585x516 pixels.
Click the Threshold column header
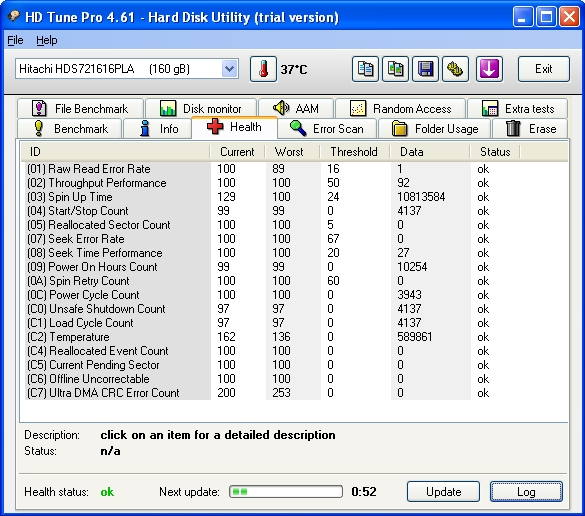pyautogui.click(x=354, y=152)
